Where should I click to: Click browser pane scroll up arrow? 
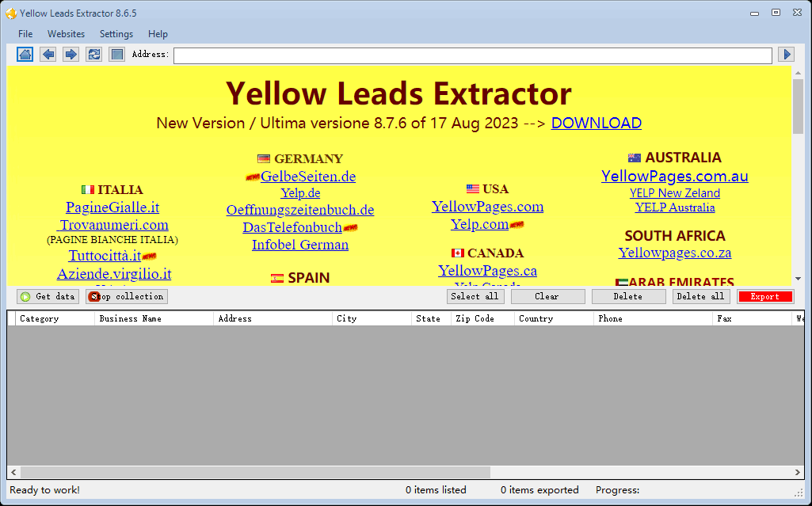click(x=798, y=72)
